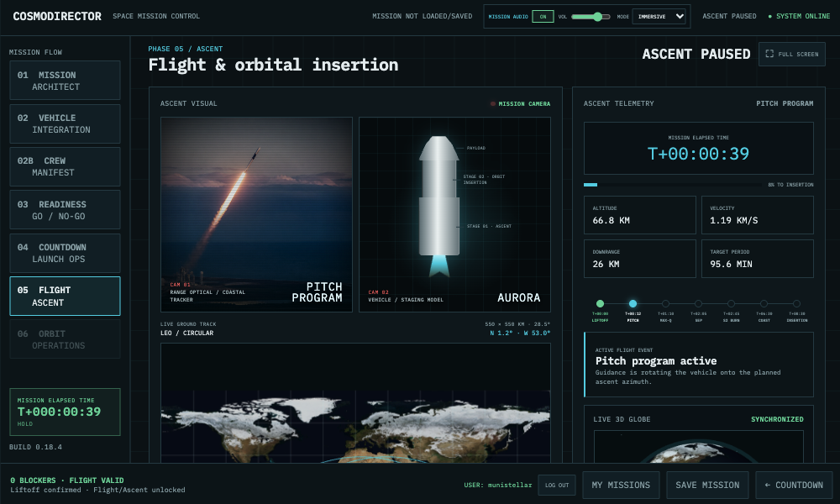Select the SEP timeline marker
840x504 pixels.
click(699, 304)
